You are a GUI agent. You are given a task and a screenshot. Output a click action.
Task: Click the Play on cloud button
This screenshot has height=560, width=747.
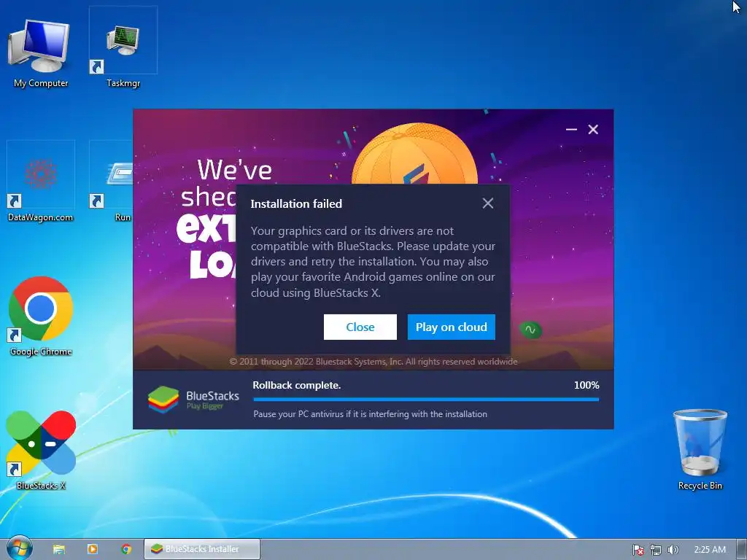(x=451, y=327)
